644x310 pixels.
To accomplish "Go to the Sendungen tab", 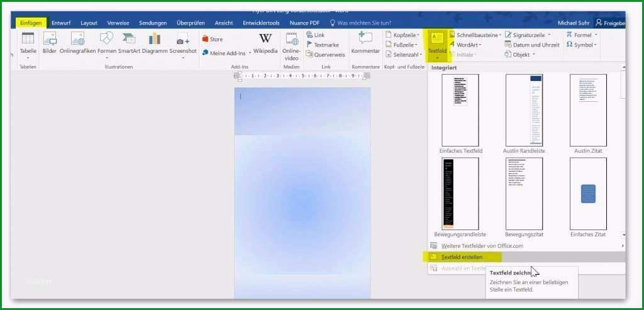I will [153, 23].
